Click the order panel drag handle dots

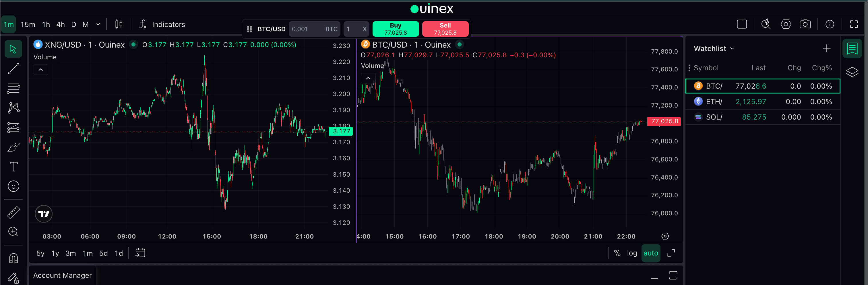pyautogui.click(x=249, y=29)
